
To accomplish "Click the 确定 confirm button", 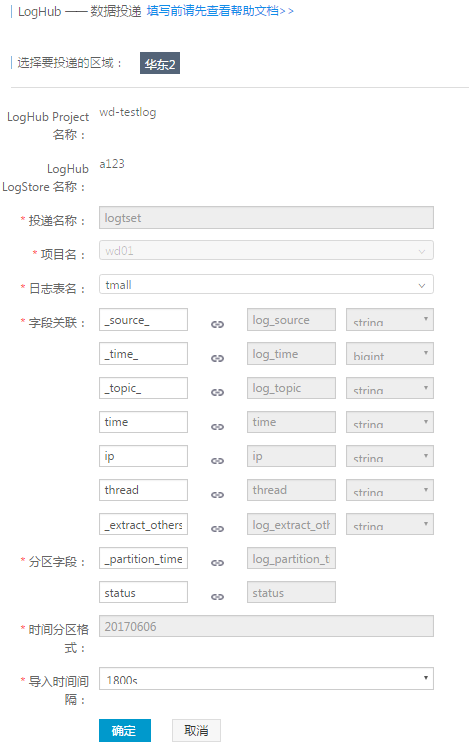I will (x=125, y=730).
